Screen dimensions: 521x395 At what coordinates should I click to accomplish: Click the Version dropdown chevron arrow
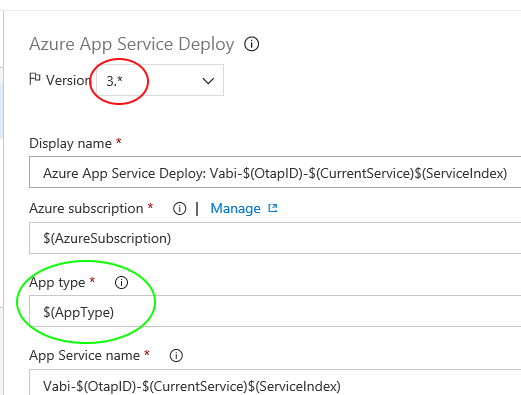[x=208, y=81]
